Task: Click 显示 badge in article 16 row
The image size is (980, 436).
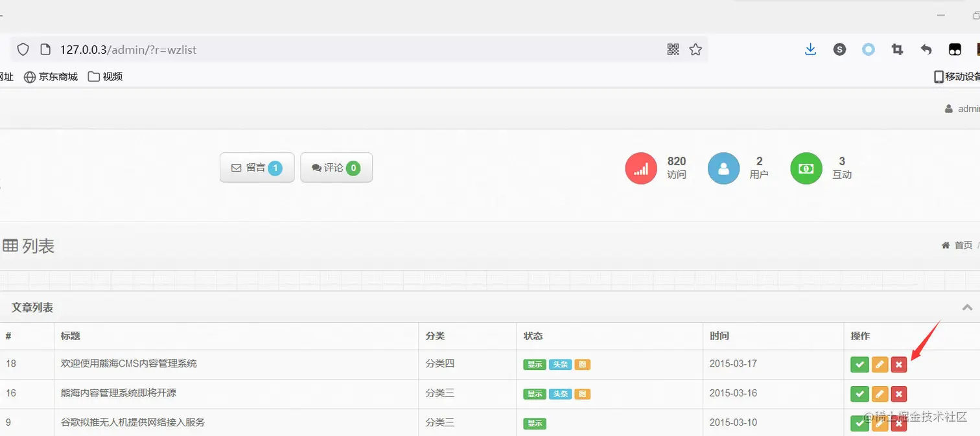Action: point(535,394)
